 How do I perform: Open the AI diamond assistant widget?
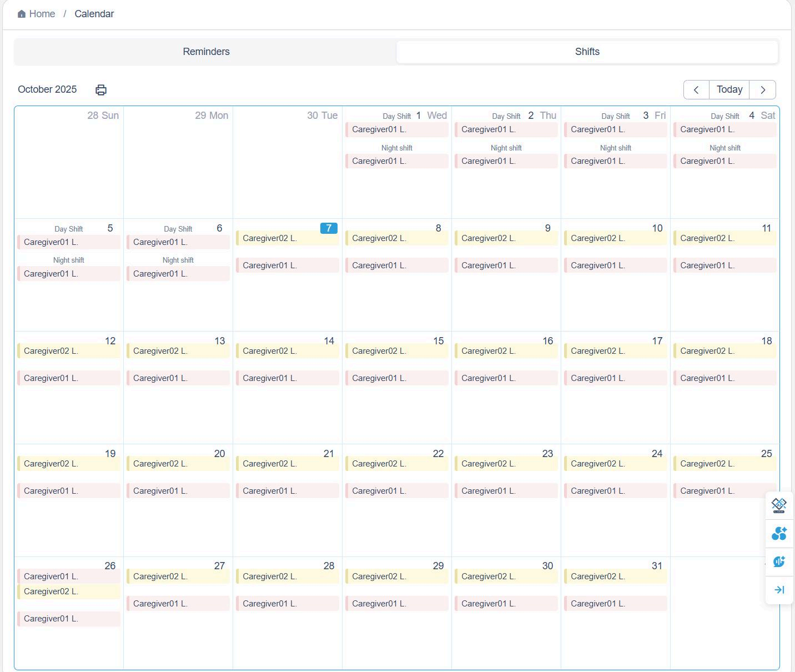point(779,505)
